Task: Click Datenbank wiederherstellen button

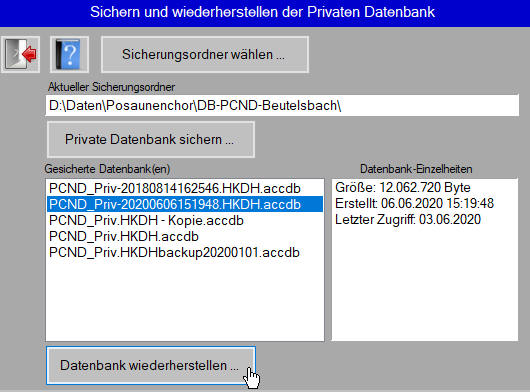Action: coord(151,365)
